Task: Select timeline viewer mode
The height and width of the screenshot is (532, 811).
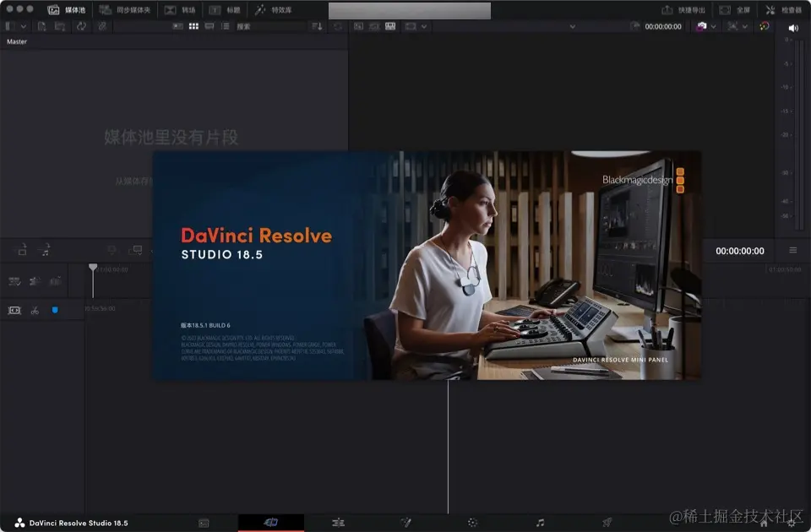Action: tap(390, 26)
